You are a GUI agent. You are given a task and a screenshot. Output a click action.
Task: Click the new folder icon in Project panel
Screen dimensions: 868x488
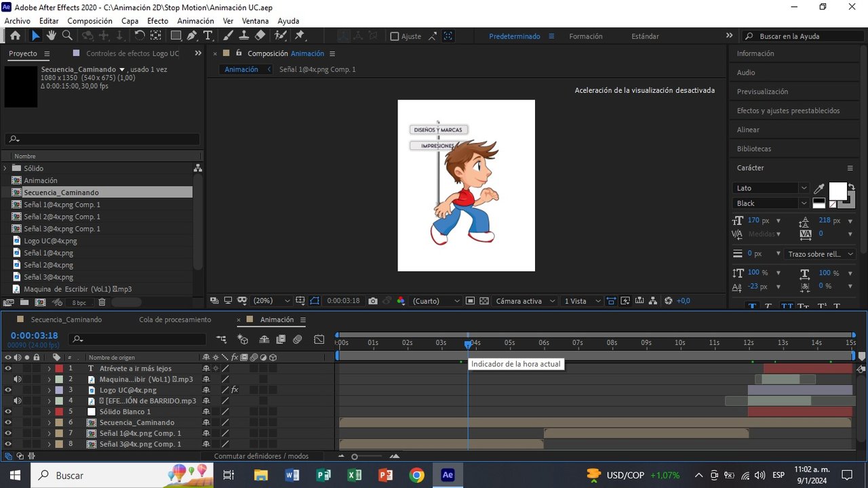click(x=24, y=302)
